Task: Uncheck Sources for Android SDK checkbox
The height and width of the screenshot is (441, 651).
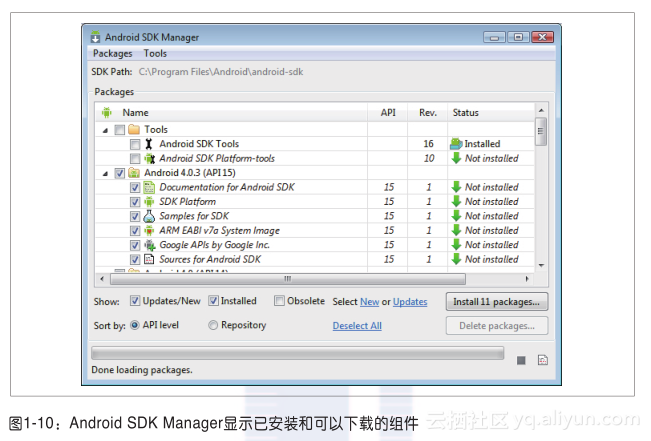Action: coord(135,260)
